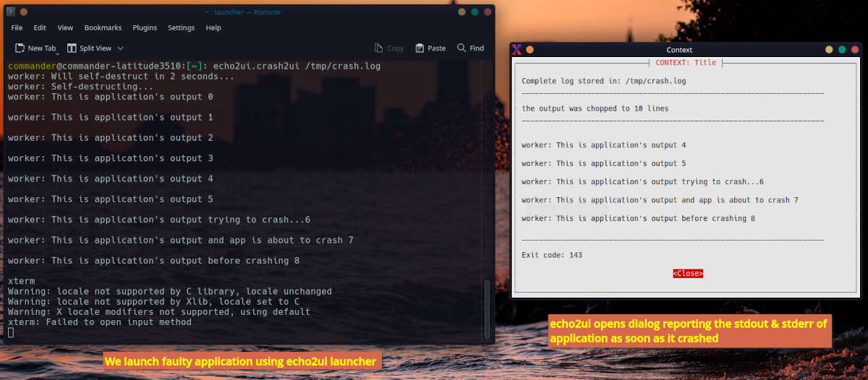Maximize the Context window
Viewport: 868px width, 380px height.
841,50
